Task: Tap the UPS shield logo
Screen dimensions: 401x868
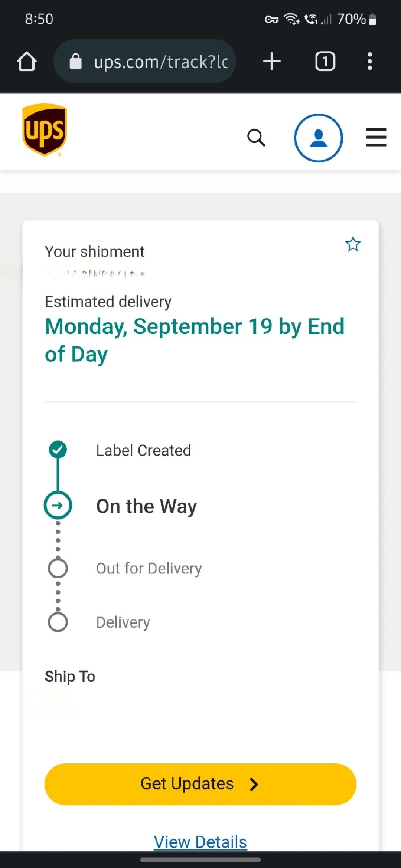Action: click(45, 130)
